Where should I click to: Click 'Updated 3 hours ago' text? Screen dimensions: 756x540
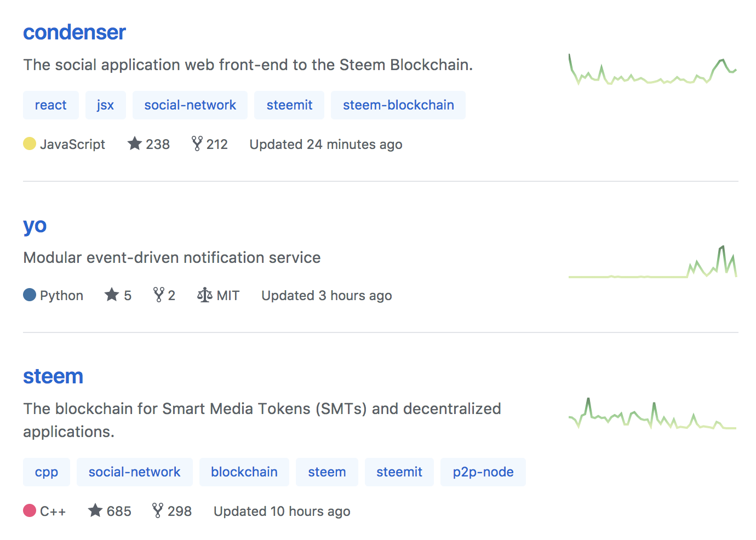327,296
